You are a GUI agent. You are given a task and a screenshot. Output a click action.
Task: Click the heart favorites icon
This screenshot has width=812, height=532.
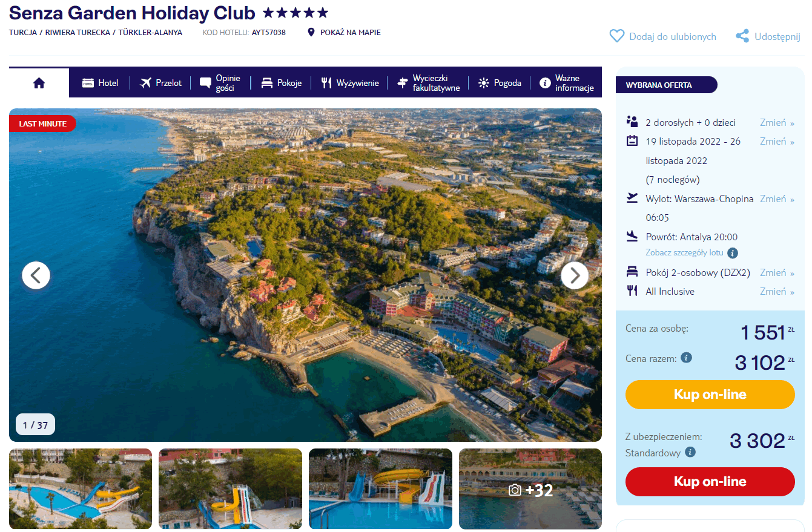point(616,36)
